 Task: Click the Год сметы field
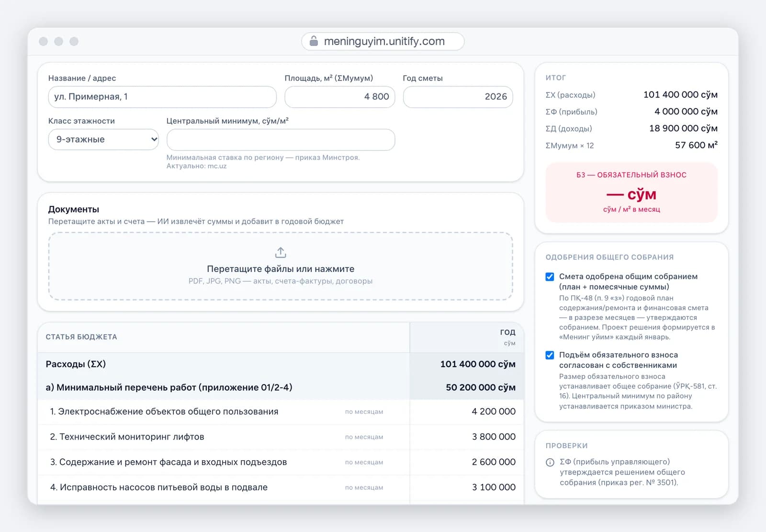[458, 97]
